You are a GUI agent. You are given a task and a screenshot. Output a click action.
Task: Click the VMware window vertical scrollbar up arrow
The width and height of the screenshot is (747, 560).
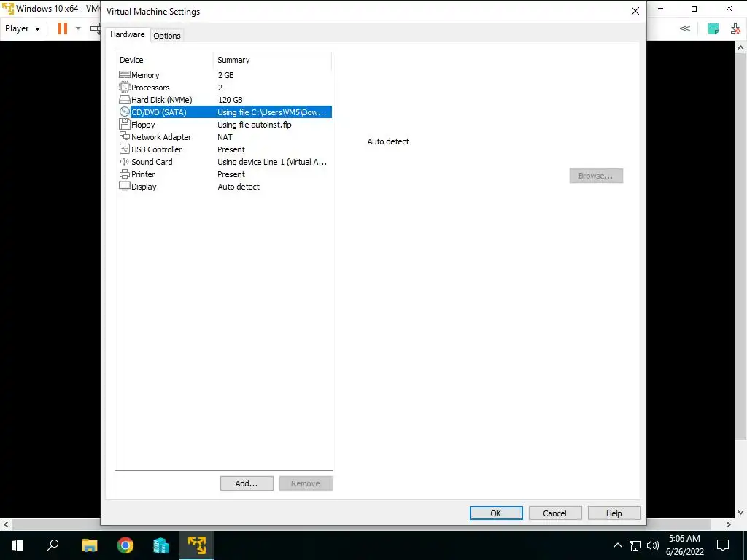coord(740,47)
